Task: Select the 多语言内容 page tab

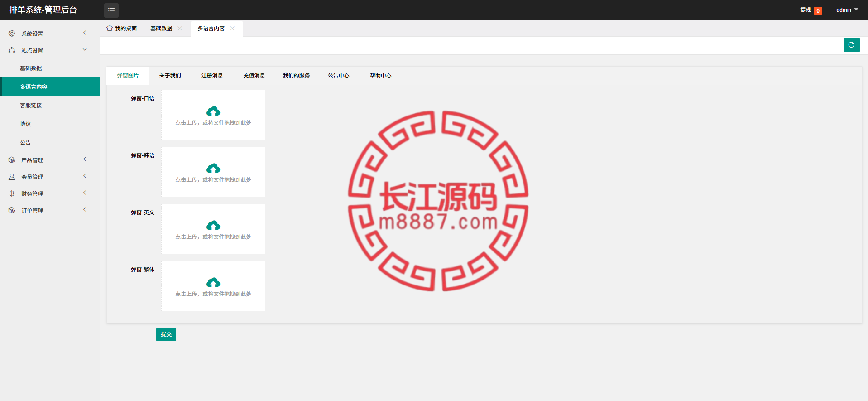Action: point(211,28)
